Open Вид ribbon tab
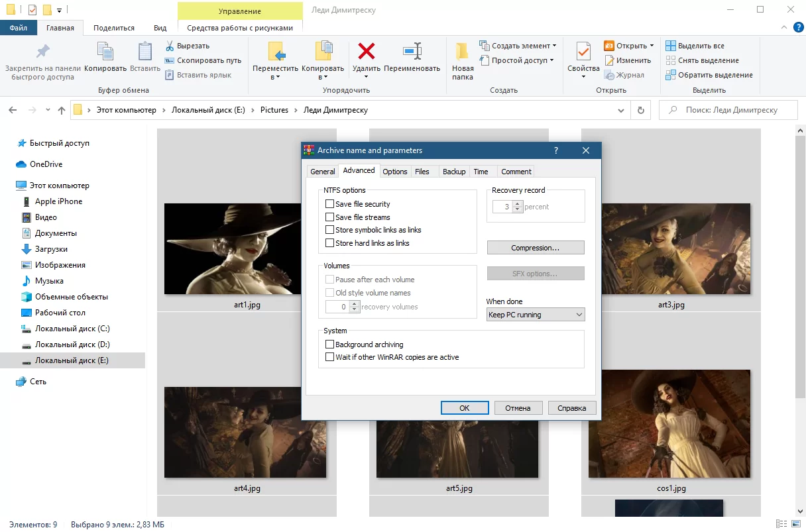Viewport: 806px width, 532px height. (x=160, y=28)
